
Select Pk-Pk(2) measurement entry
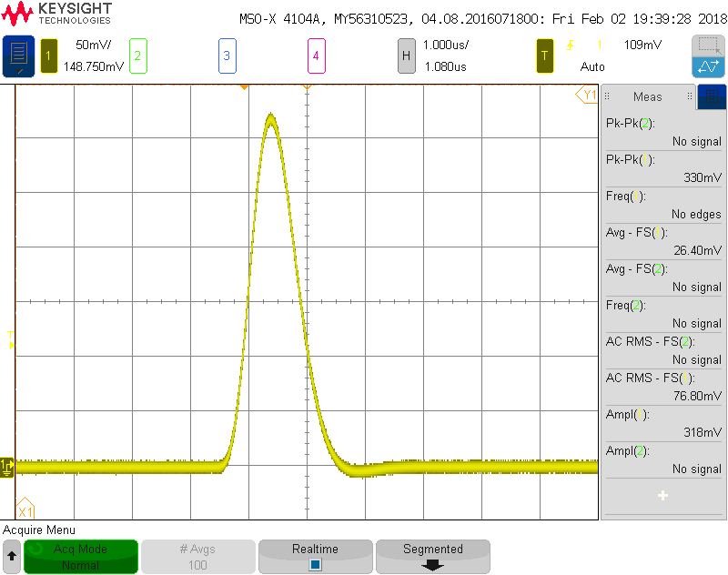pos(663,132)
